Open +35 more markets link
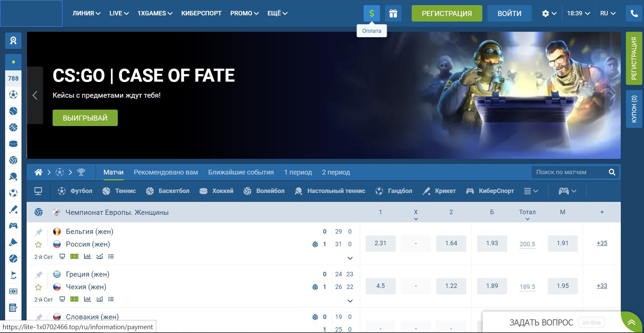Screen dimensions: 644x333 click(x=602, y=243)
